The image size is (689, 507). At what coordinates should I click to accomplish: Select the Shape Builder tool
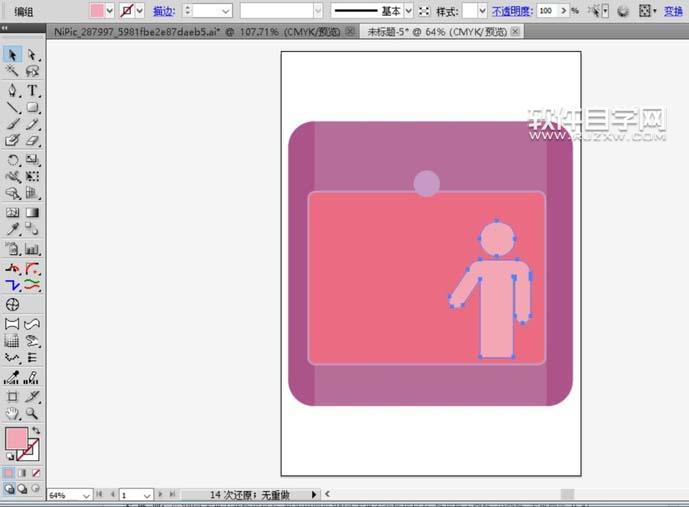coord(12,193)
